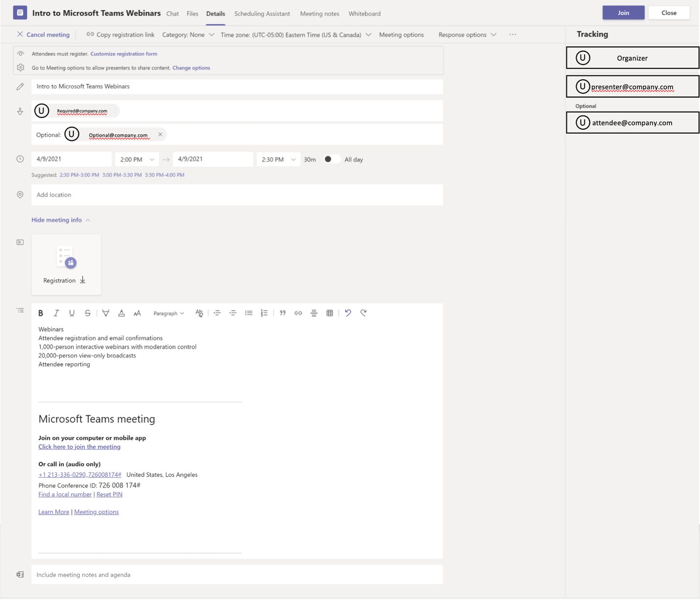Click Cancel meeting
This screenshot has height=601, width=700.
(x=43, y=35)
